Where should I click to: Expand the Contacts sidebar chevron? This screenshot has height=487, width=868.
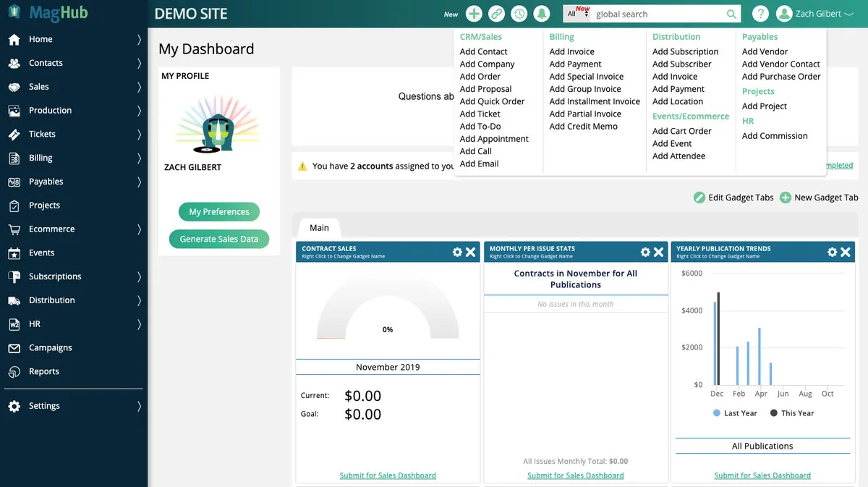point(139,63)
